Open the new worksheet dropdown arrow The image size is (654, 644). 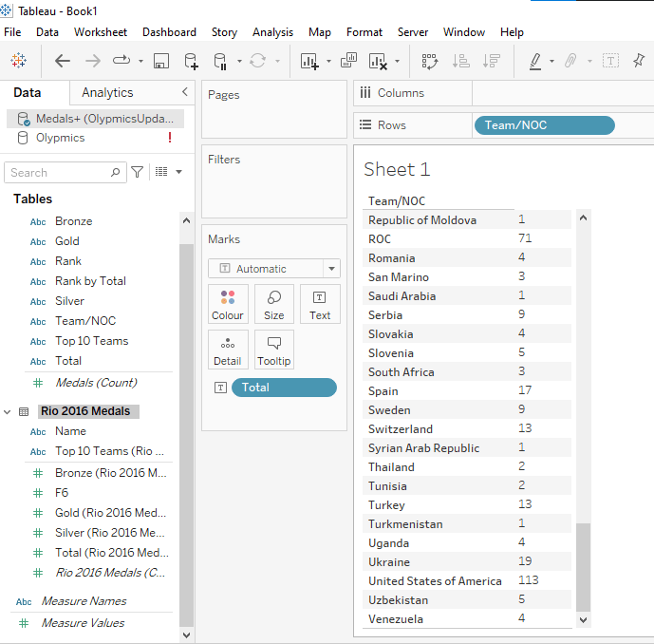tap(328, 62)
